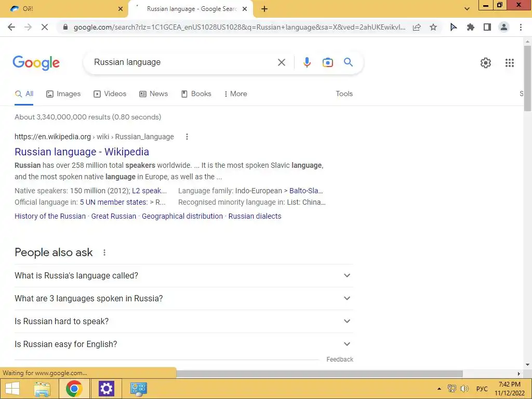This screenshot has width=532, height=399.
Task: Clear the search box with the X
Action: [281, 62]
